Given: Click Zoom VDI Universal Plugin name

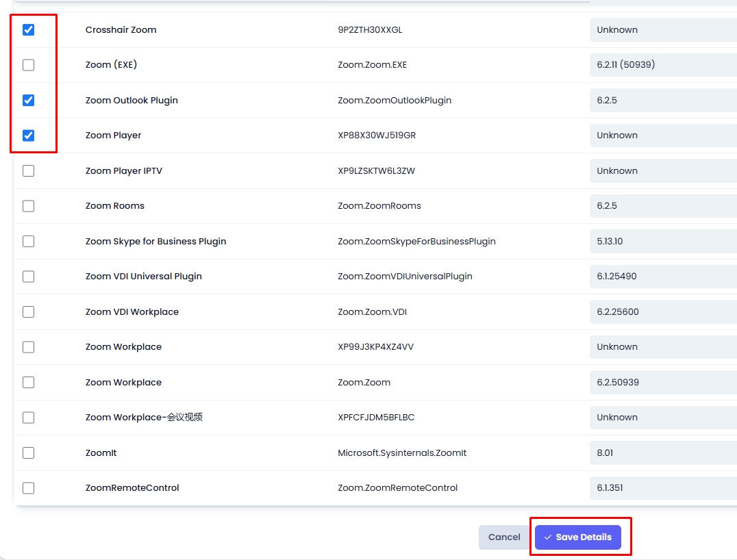Looking at the screenshot, I should pyautogui.click(x=143, y=277).
